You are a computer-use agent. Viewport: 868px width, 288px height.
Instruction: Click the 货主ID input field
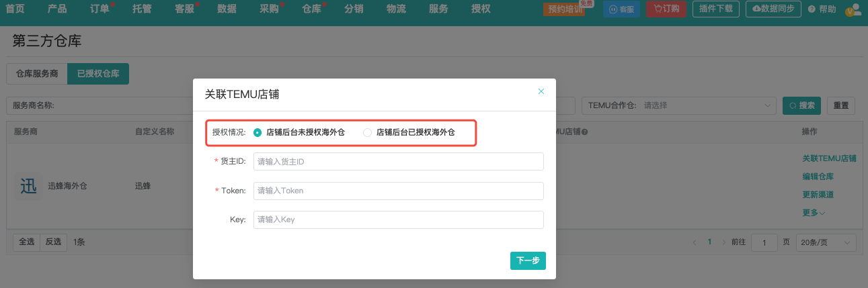coord(398,162)
